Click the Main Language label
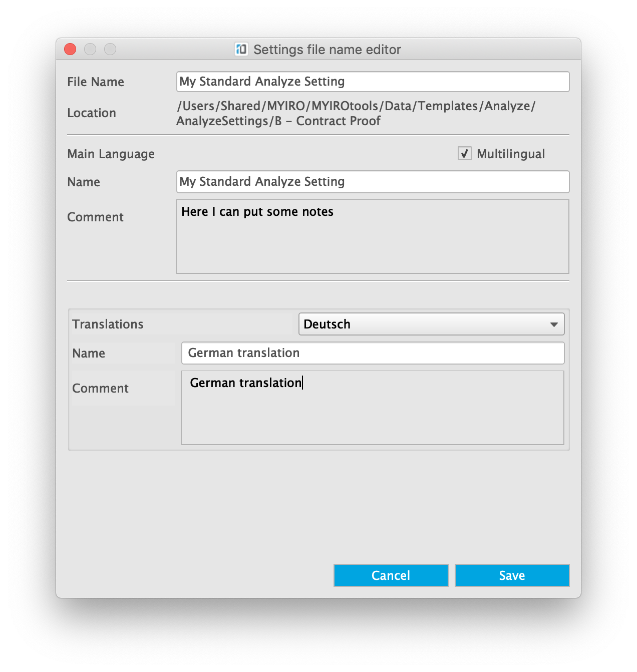The height and width of the screenshot is (672, 637). click(x=111, y=154)
